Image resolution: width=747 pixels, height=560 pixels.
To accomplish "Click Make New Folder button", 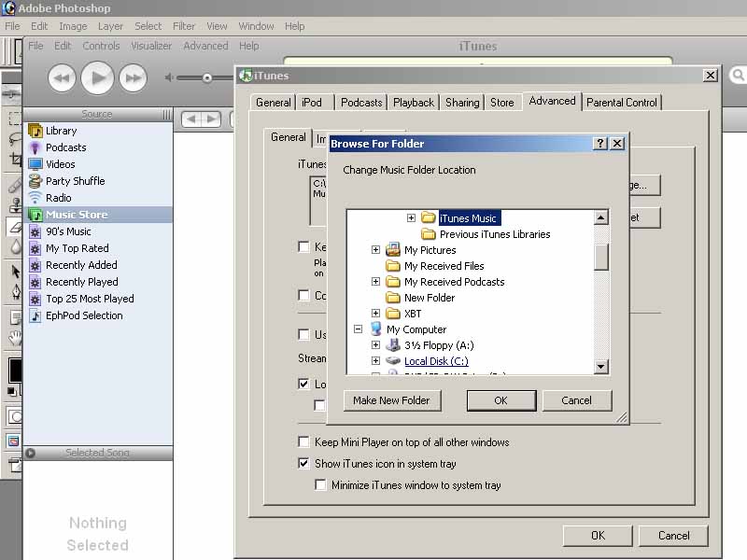I will pos(391,400).
